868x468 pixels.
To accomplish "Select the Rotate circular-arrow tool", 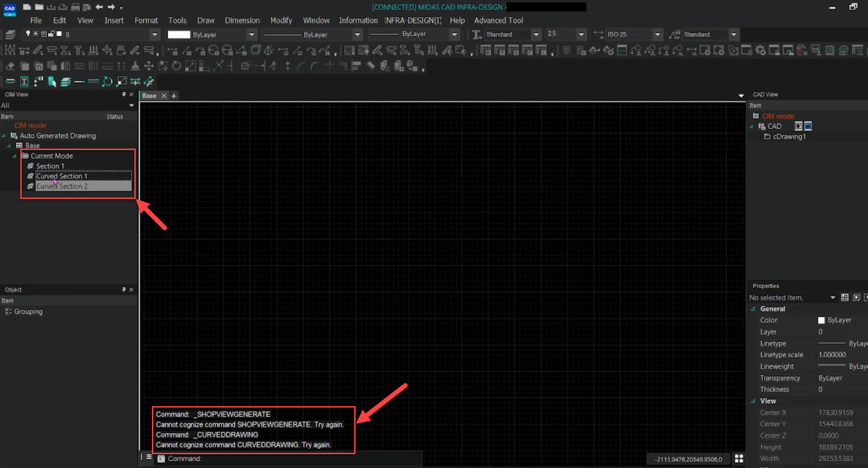I will point(176,66).
